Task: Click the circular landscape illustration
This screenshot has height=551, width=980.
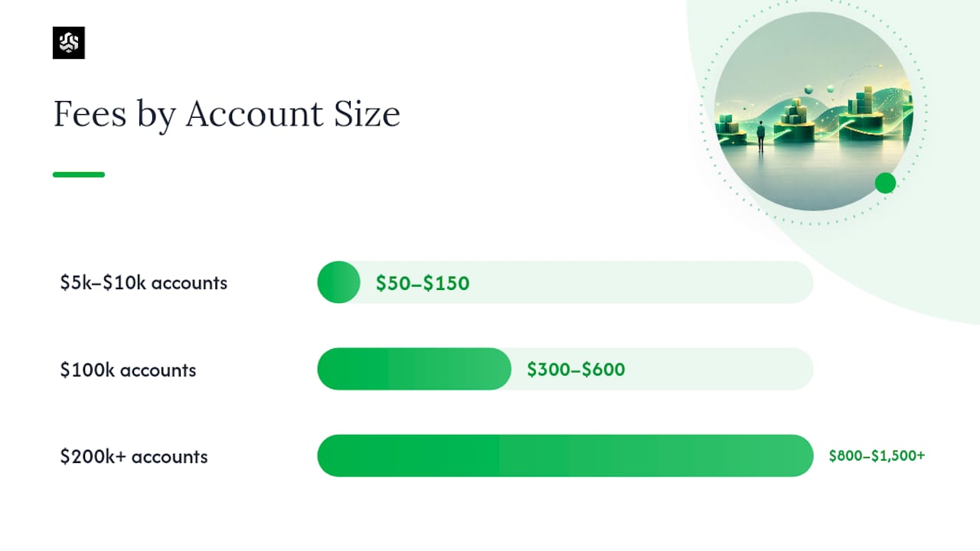Action: tap(813, 112)
